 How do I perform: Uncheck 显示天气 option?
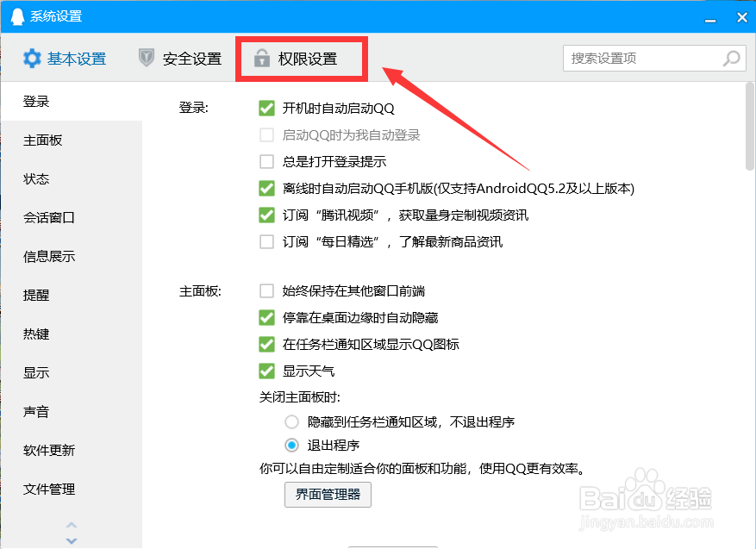pos(266,371)
